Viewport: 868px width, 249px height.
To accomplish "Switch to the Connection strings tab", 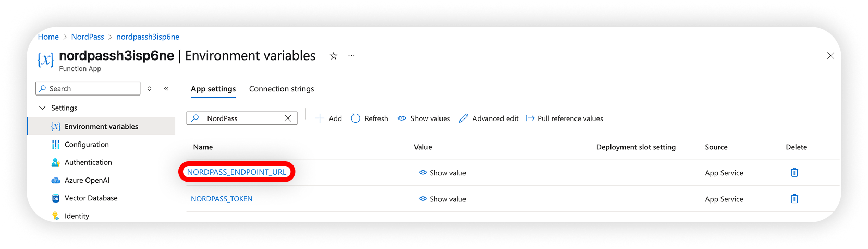I will pyautogui.click(x=282, y=89).
